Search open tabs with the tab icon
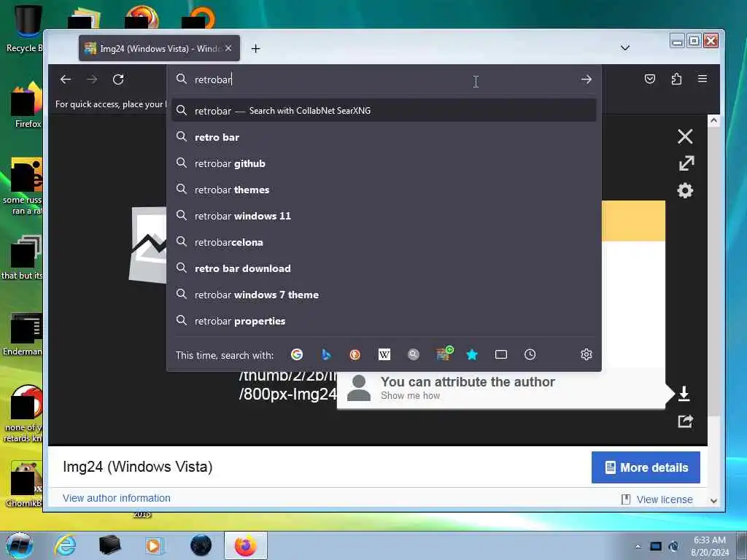The image size is (747, 560). tap(500, 354)
